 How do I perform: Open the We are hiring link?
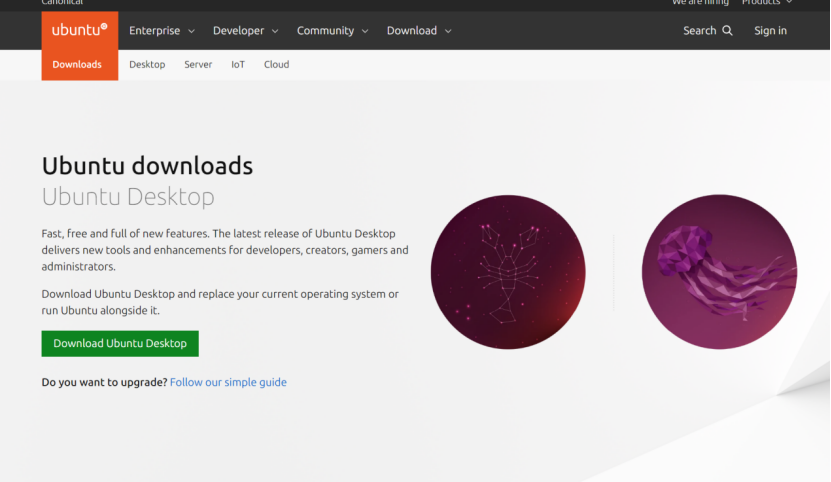coord(700,2)
